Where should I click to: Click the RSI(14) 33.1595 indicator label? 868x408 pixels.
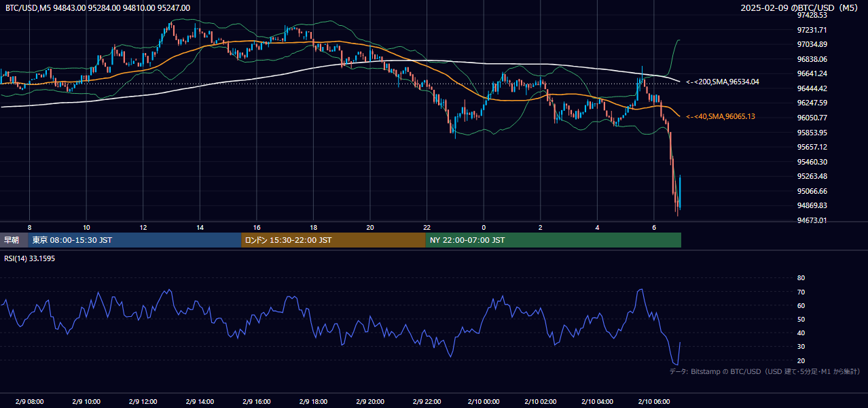(30, 258)
